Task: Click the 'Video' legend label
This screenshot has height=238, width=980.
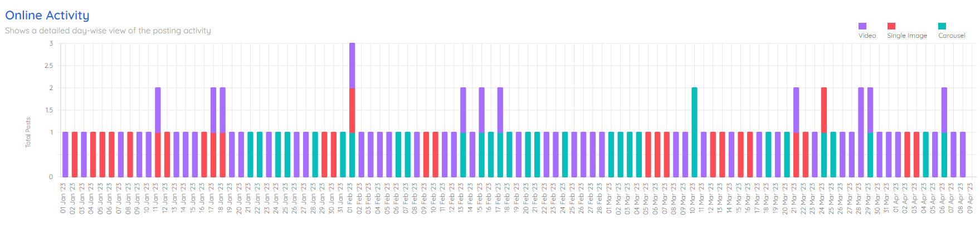Action: click(x=867, y=36)
